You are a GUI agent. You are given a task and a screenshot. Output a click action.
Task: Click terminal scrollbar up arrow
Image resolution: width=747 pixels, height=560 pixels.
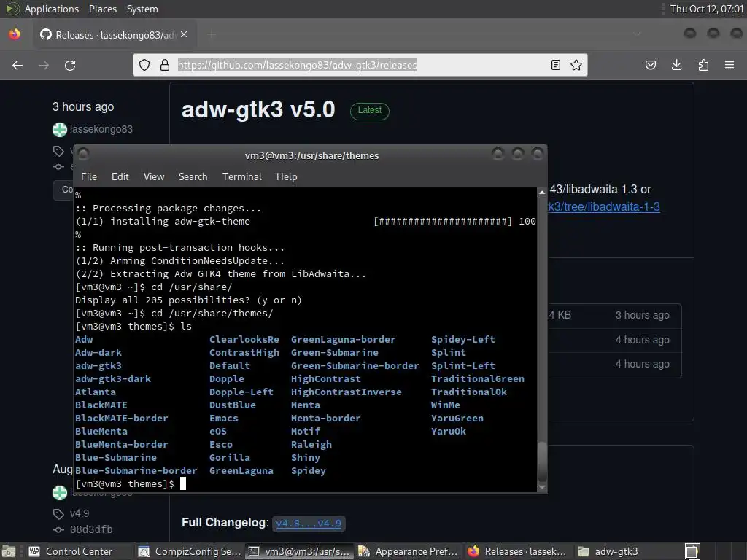pos(542,192)
